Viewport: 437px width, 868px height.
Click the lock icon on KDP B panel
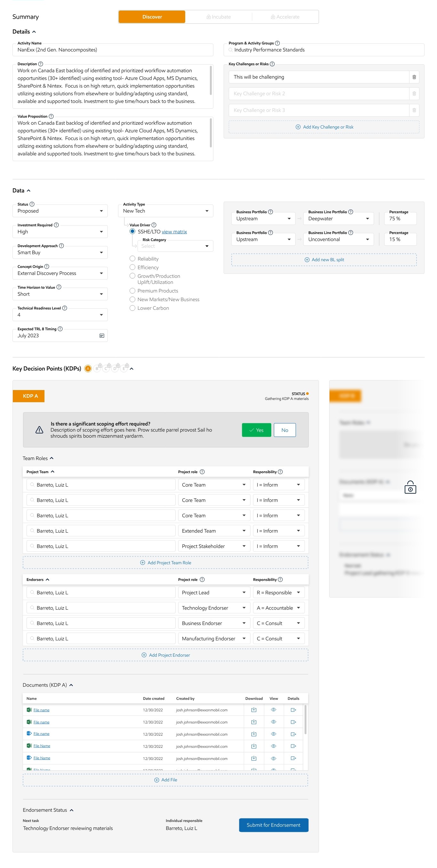410,487
